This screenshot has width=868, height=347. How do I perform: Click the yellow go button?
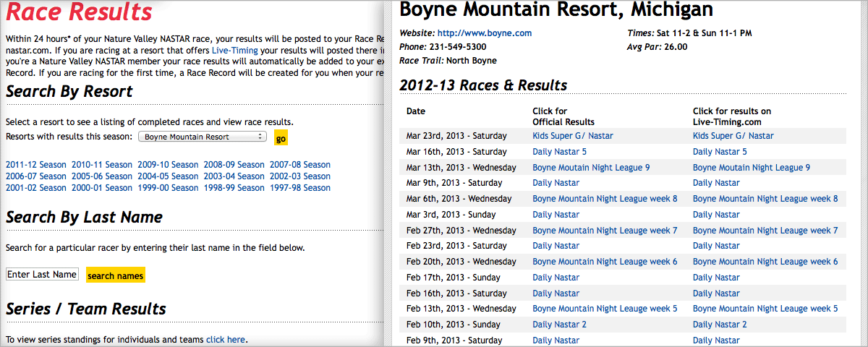281,138
